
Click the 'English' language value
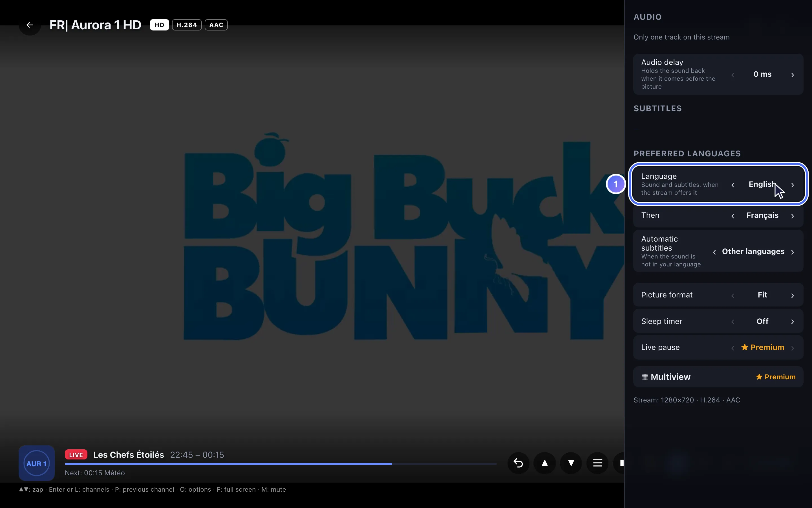tap(762, 184)
